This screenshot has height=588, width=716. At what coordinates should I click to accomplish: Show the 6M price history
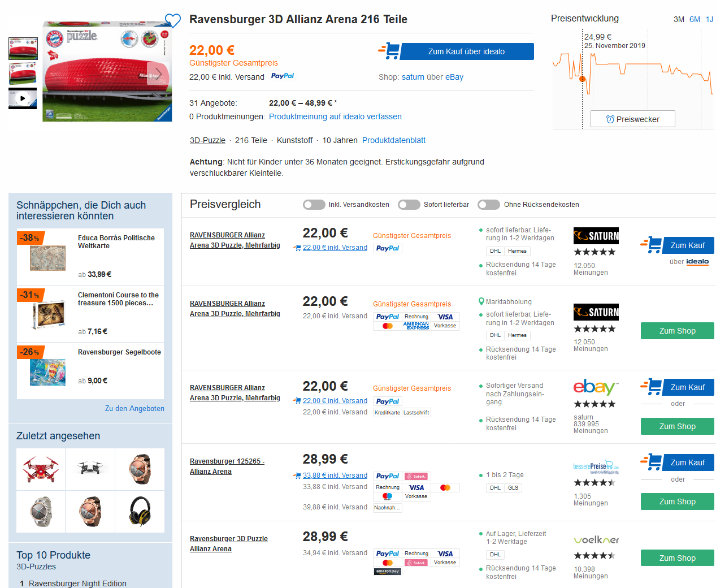pos(695,19)
